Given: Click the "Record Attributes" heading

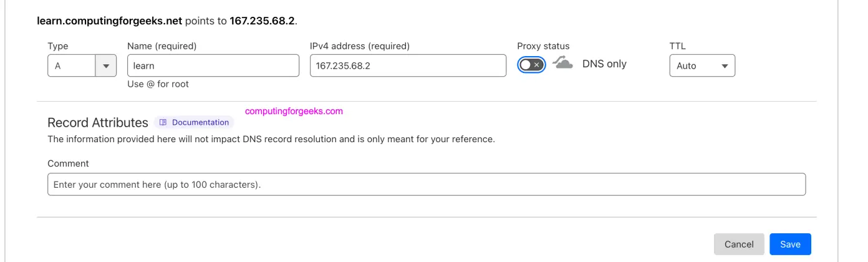Looking at the screenshot, I should (98, 122).
